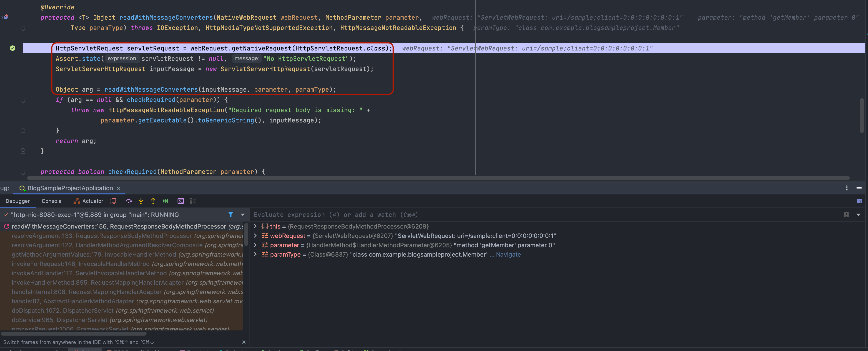Screen dimensions: 868x351
Task: Click the Run to Cursor icon
Action: click(165, 201)
